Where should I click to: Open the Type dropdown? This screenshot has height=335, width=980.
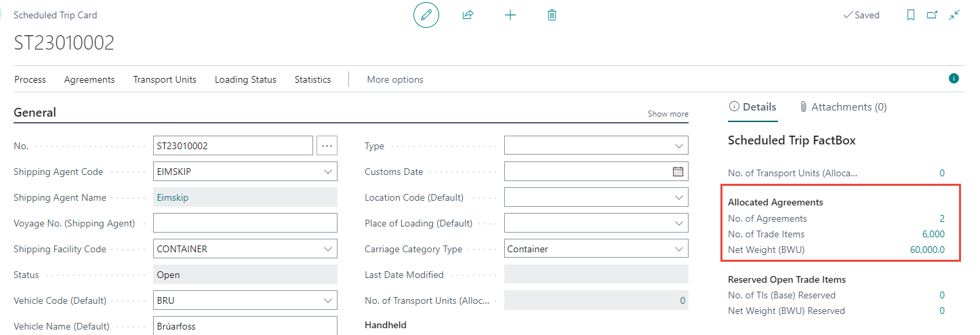tap(678, 146)
